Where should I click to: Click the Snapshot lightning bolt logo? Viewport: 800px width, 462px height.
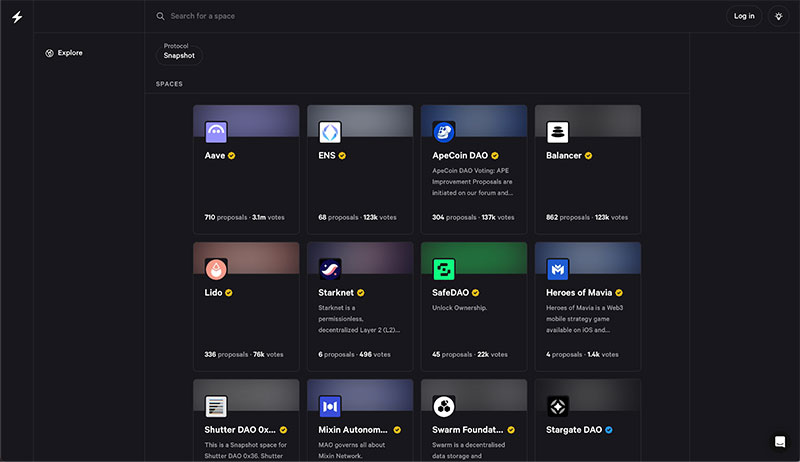pyautogui.click(x=17, y=17)
